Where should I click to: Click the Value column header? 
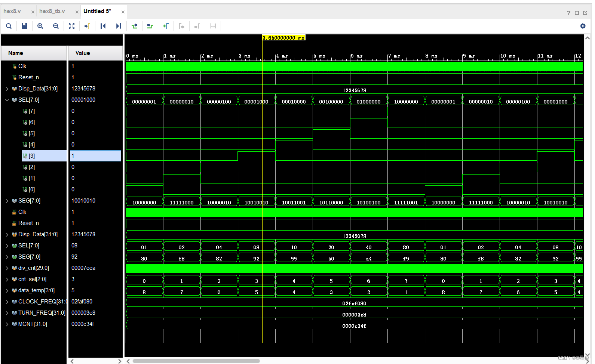point(95,53)
